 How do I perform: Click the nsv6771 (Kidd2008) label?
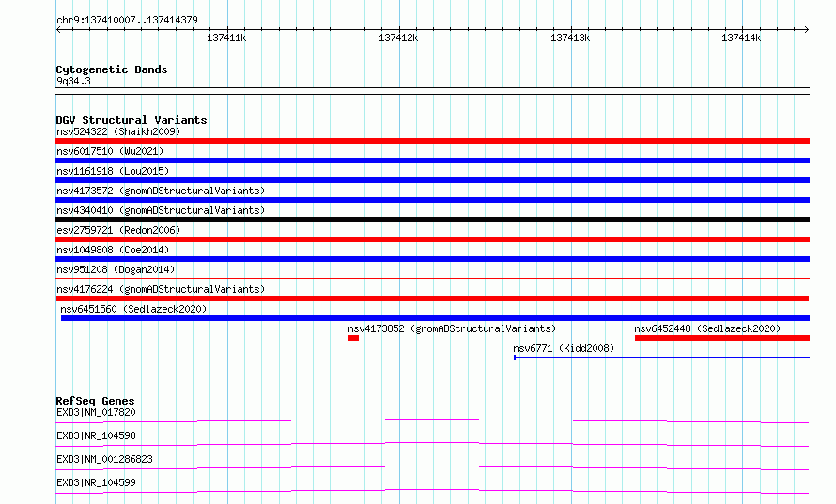click(x=564, y=348)
